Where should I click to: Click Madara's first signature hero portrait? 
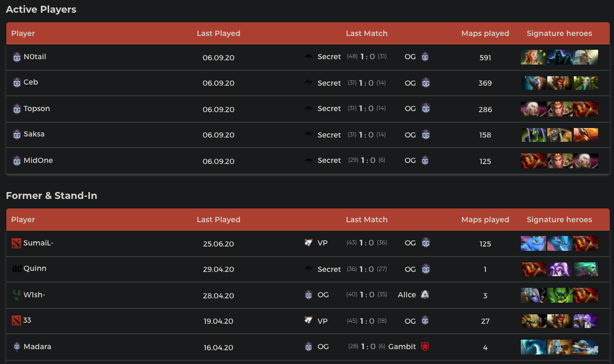tap(534, 347)
